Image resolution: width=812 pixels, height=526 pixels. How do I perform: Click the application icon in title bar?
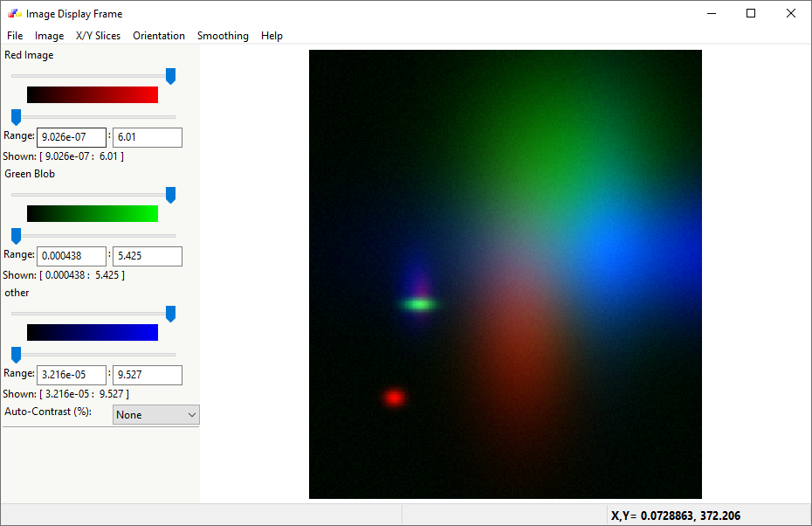[x=14, y=14]
